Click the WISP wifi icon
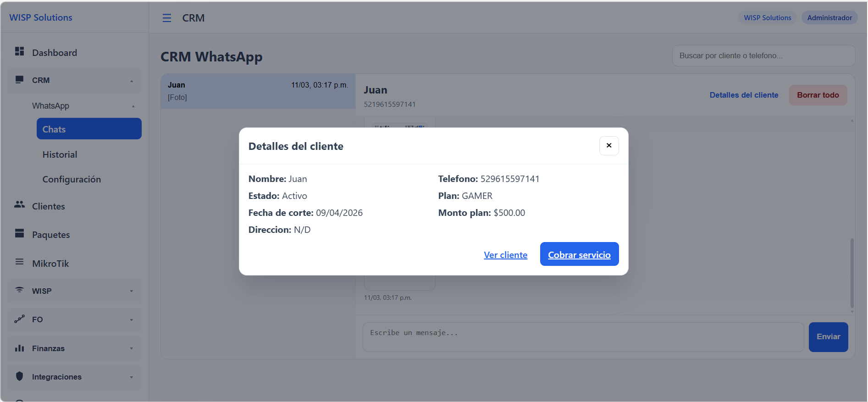Image resolution: width=868 pixels, height=402 pixels. [19, 290]
